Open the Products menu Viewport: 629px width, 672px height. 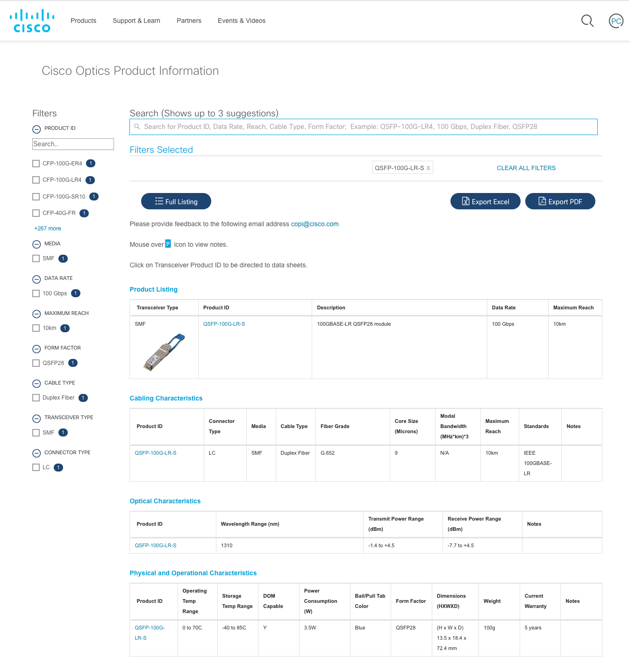(83, 21)
